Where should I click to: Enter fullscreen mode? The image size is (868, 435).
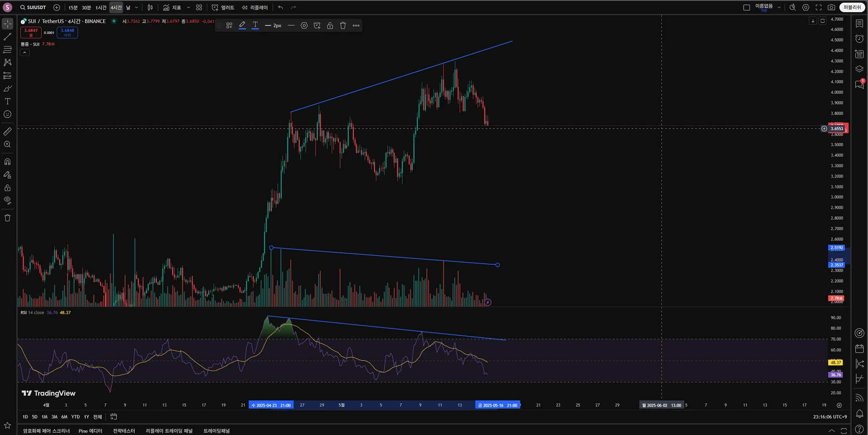(x=819, y=8)
